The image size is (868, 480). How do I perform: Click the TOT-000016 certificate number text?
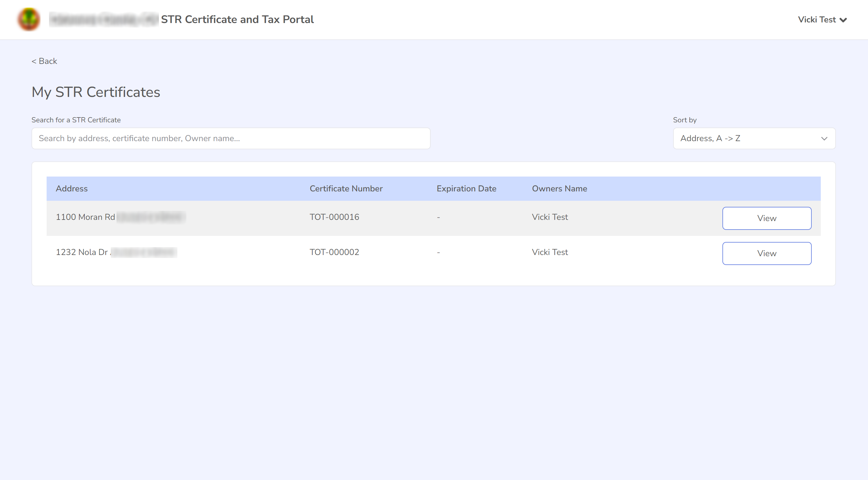point(334,217)
